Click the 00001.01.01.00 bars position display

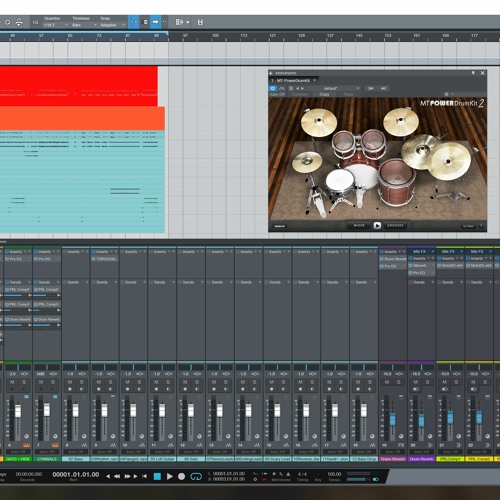point(76,474)
